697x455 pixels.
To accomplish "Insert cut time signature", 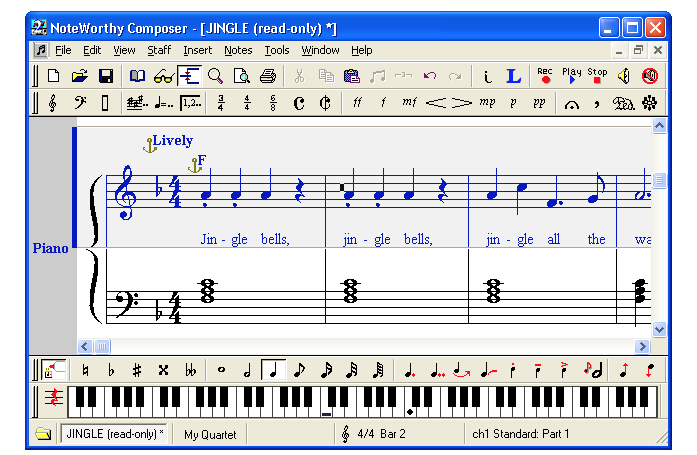I will pos(325,103).
